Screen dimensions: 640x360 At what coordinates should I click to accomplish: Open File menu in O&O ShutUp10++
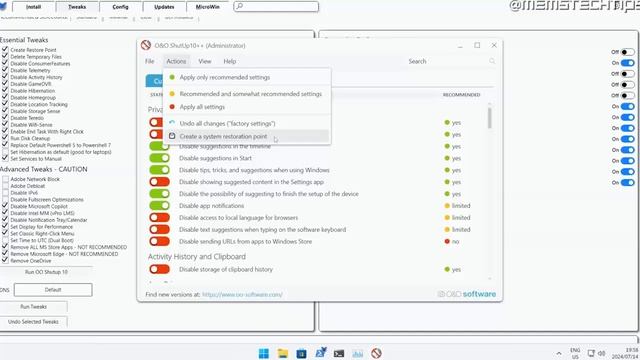coord(149,61)
